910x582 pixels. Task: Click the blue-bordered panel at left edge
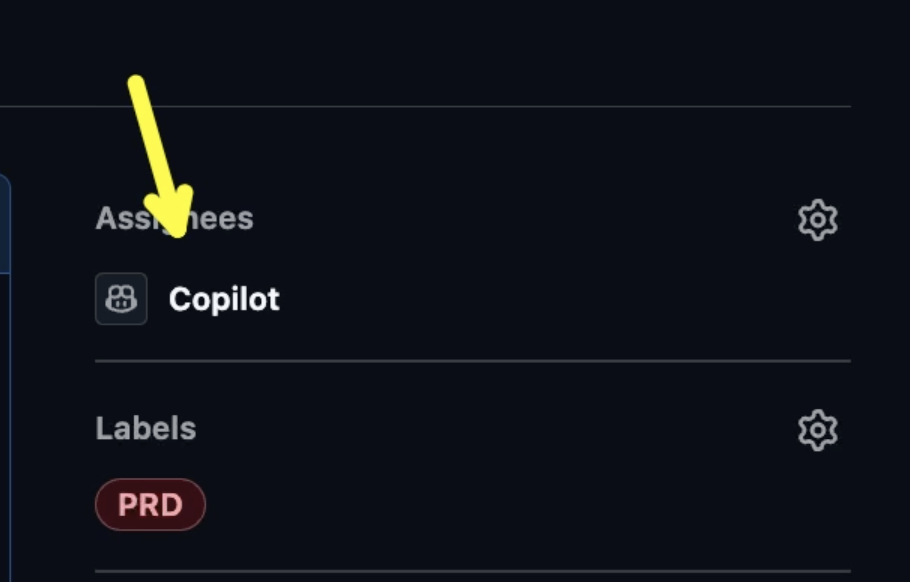[x=5, y=377]
